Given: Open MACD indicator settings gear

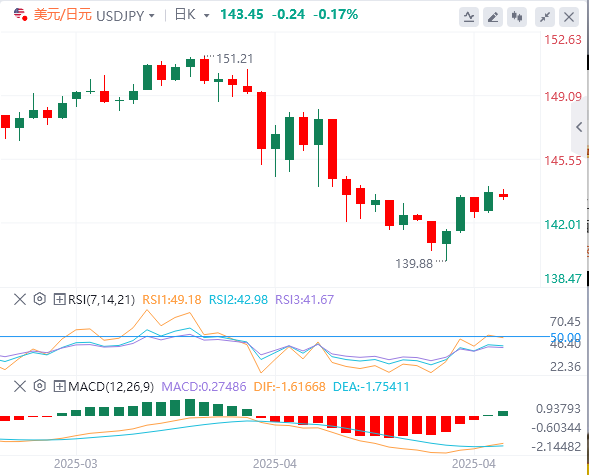Looking at the screenshot, I should click(39, 386).
